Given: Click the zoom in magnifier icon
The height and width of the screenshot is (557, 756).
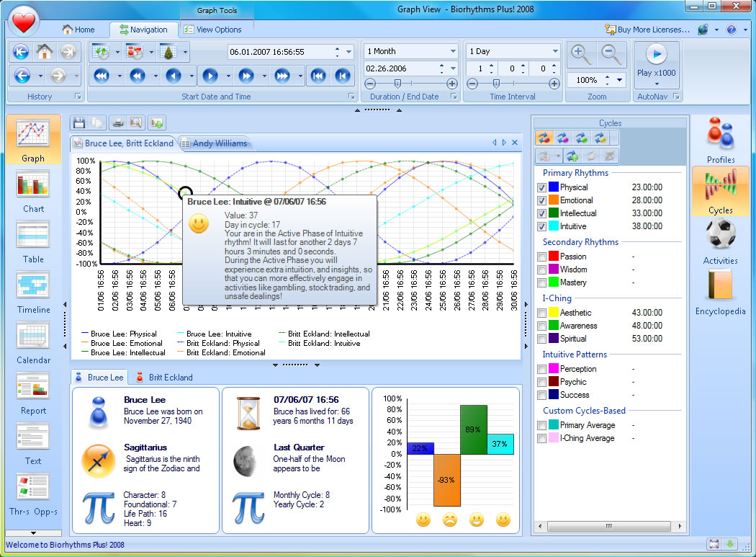Looking at the screenshot, I should [x=580, y=53].
